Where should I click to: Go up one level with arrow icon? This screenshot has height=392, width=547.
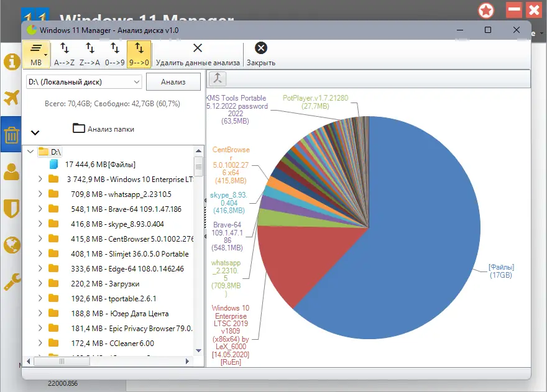218,78
